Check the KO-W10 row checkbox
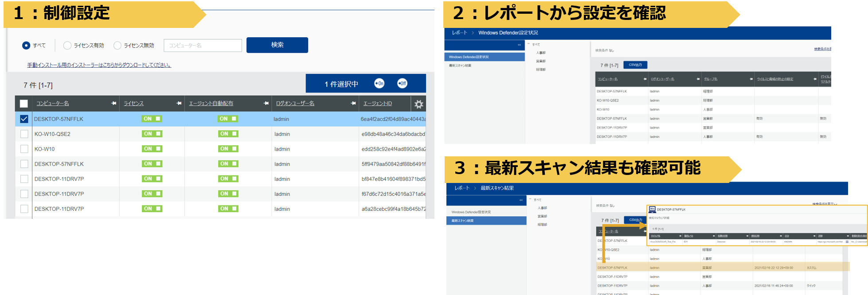The image size is (868, 295). tap(24, 149)
